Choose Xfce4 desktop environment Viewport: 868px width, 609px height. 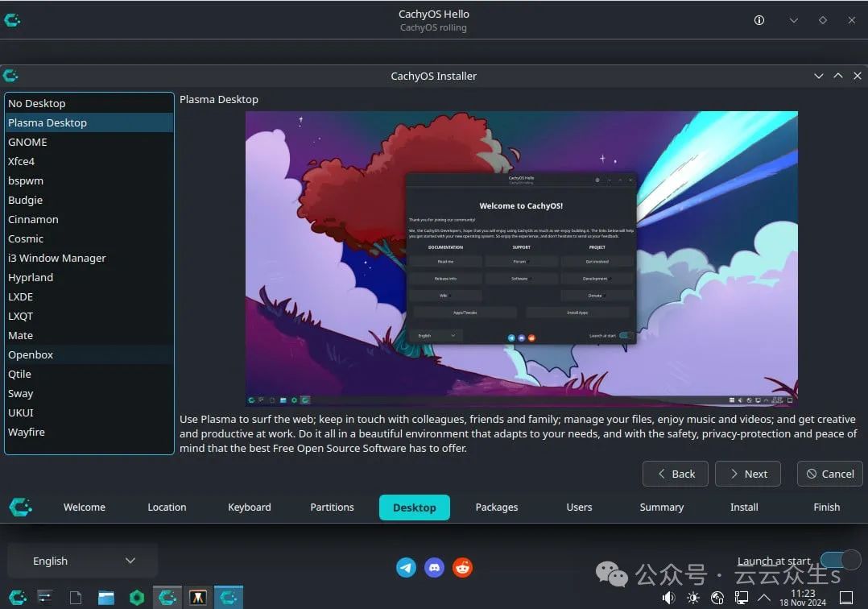click(x=89, y=162)
